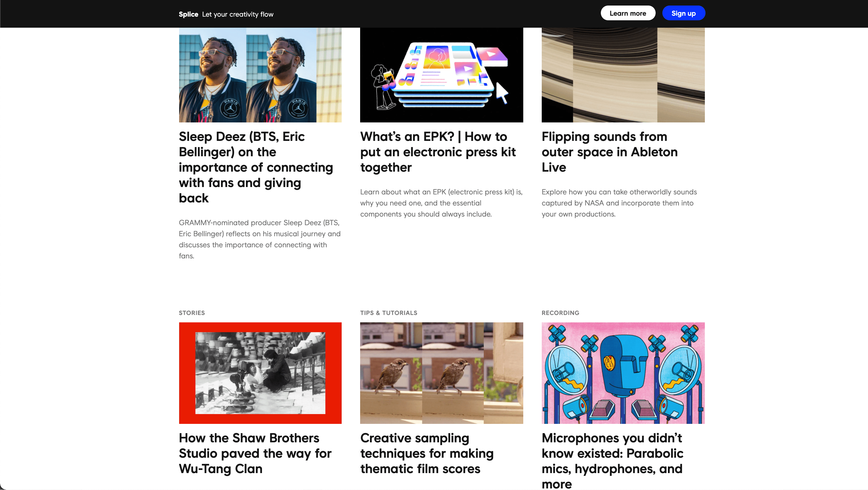Open 'Flipping sounds from outer space' headline

(609, 152)
